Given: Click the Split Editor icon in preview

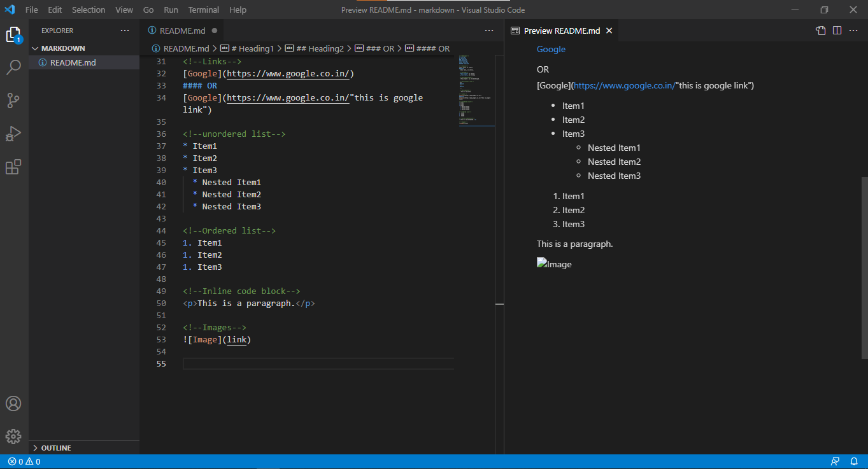Looking at the screenshot, I should [x=837, y=31].
